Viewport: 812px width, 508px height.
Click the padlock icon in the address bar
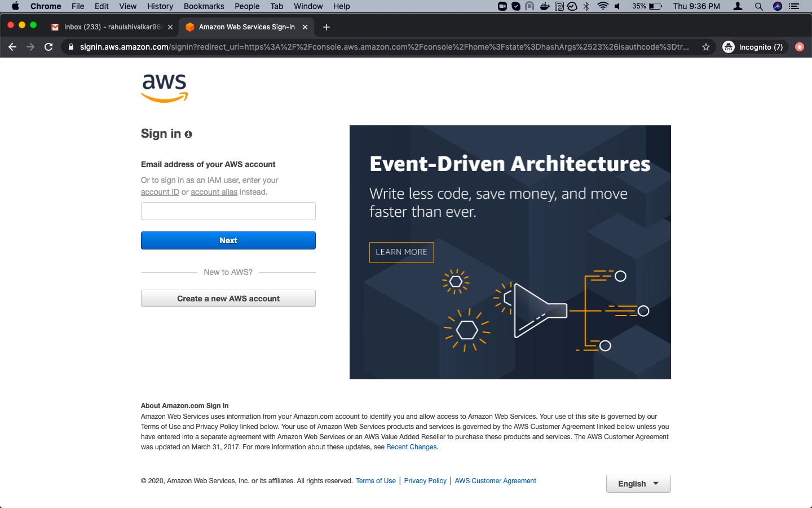[x=70, y=47]
